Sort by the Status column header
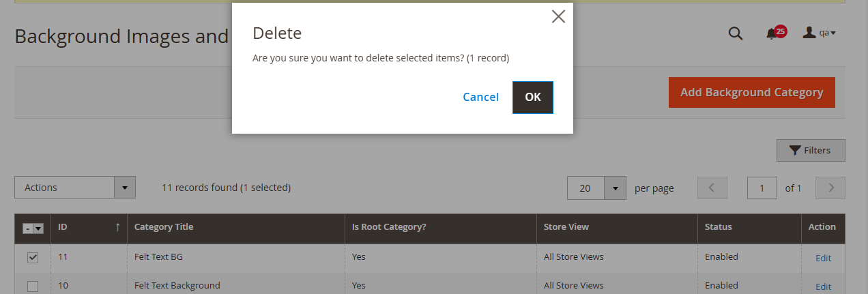 pos(718,227)
